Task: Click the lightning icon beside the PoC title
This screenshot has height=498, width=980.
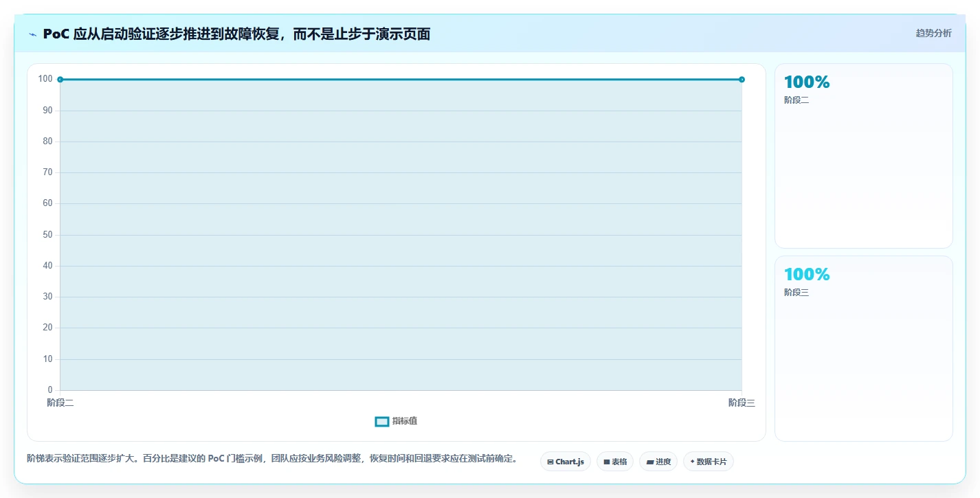Action: tap(32, 34)
